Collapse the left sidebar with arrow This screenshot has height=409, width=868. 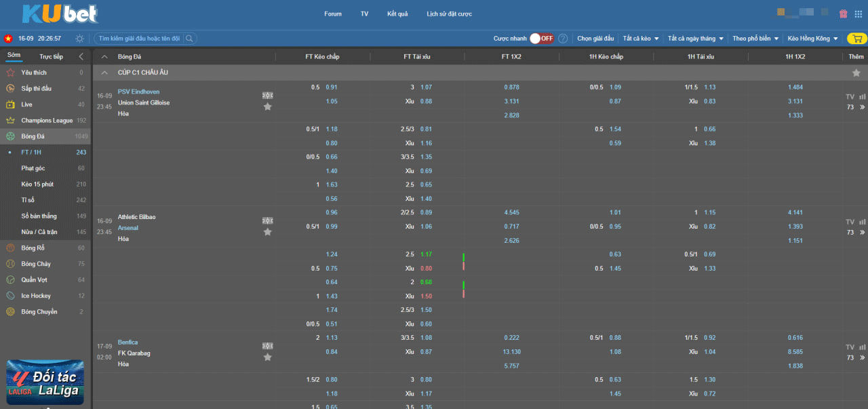81,56
